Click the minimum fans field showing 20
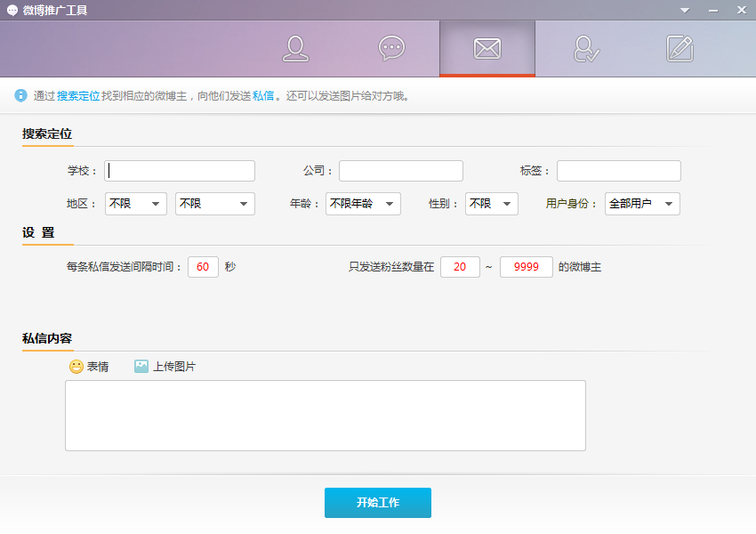Viewport: 756px width, 534px height. coord(460,267)
